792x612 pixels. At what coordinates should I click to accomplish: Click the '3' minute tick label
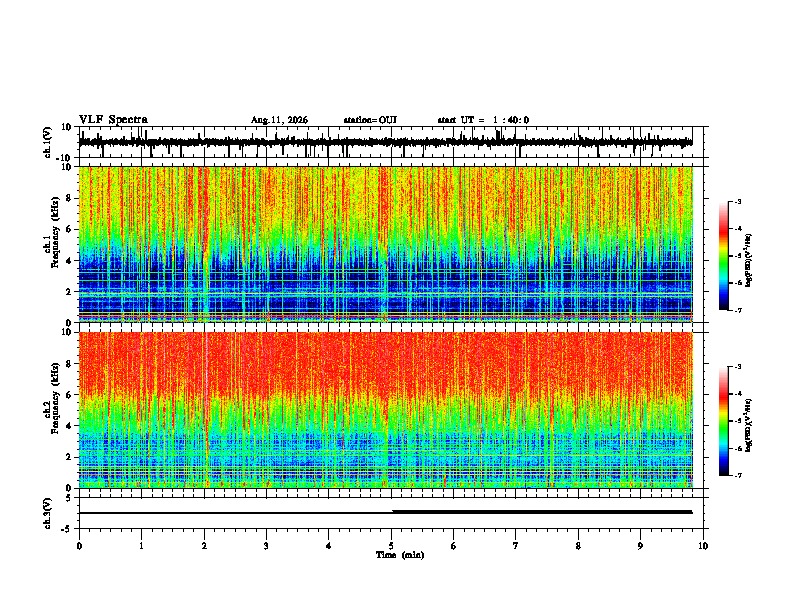click(266, 546)
